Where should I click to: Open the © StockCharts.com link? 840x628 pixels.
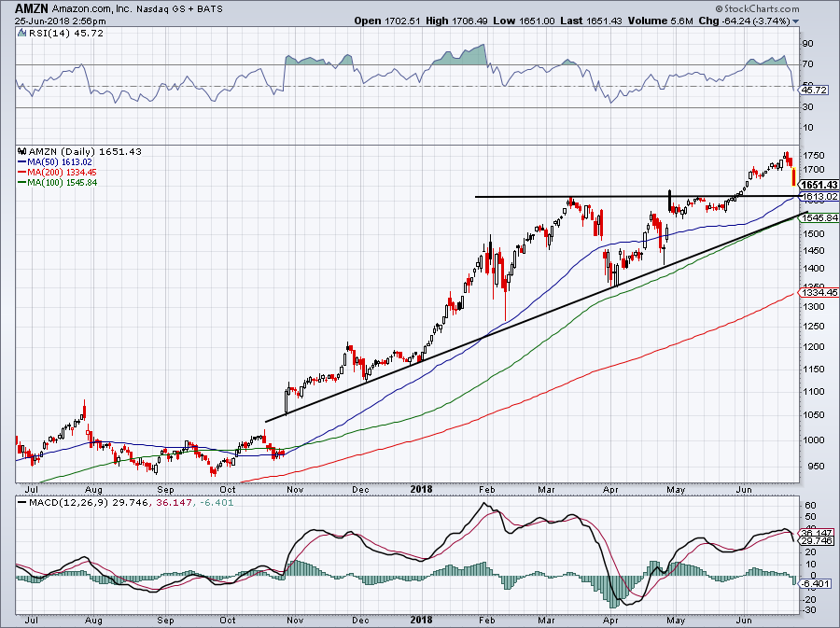coord(757,8)
